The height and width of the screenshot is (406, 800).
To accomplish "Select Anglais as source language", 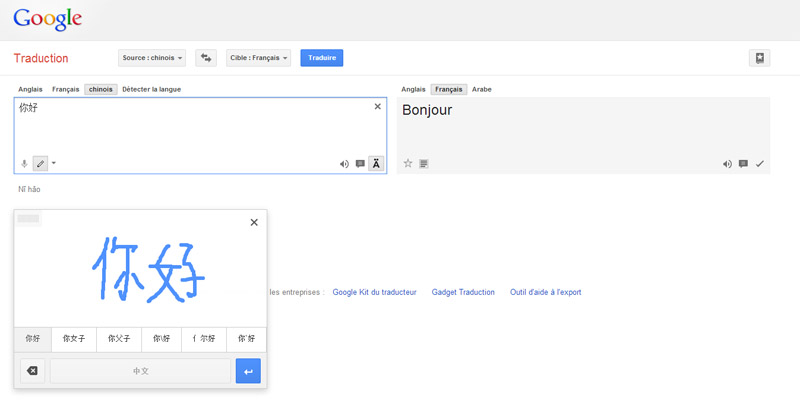I will click(x=31, y=89).
